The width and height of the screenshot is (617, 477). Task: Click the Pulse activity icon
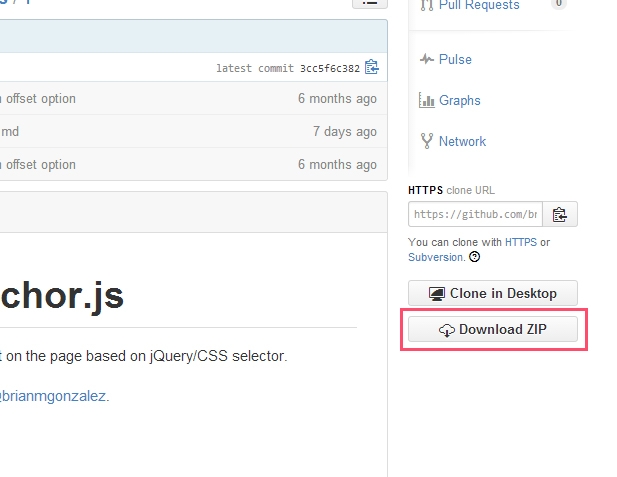tap(427, 59)
